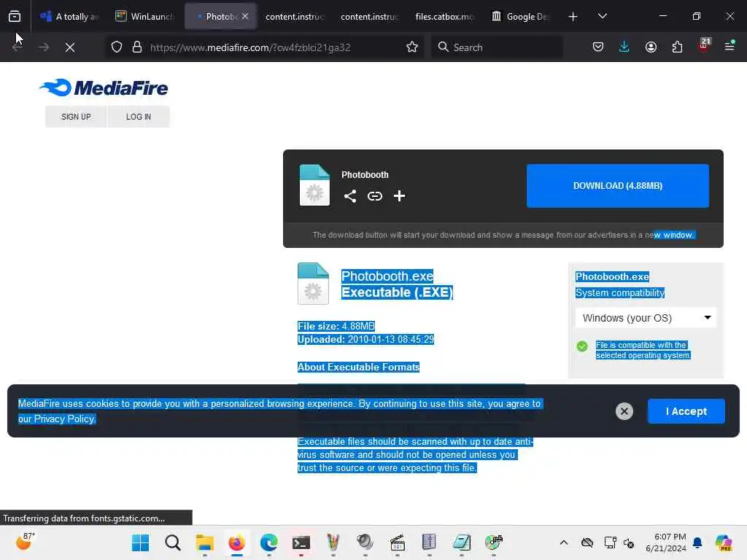Open a new tab with plus button
Image resolution: width=747 pixels, height=560 pixels.
click(x=573, y=17)
